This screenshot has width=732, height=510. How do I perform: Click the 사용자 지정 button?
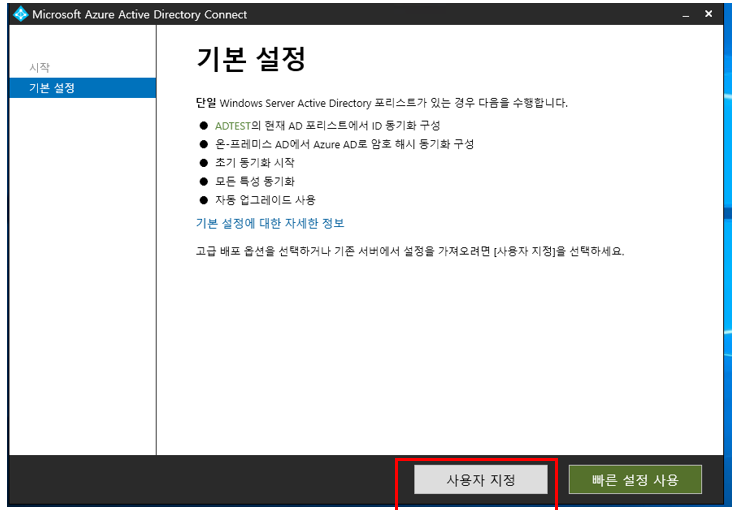pos(480,479)
